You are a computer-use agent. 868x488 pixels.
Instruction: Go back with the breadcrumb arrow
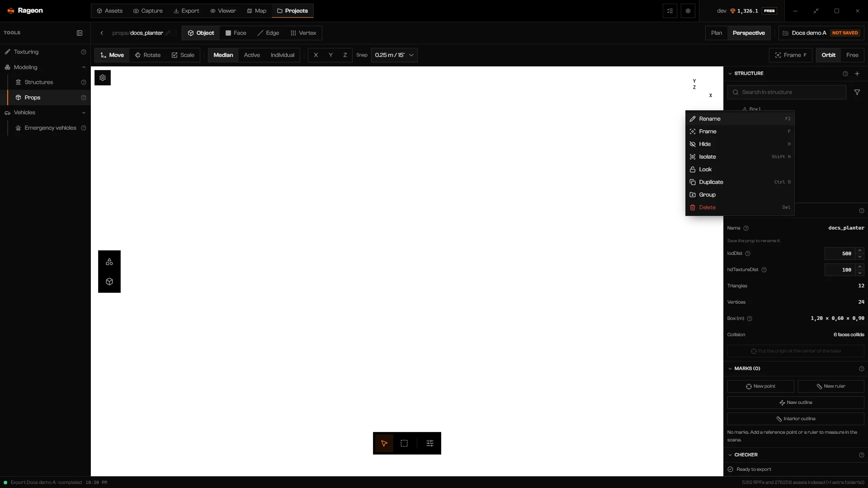[x=102, y=33]
